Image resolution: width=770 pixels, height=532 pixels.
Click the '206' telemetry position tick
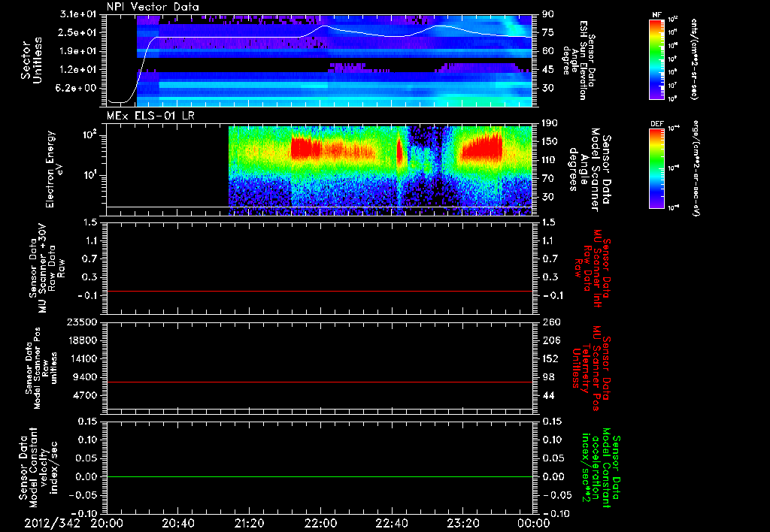point(551,340)
